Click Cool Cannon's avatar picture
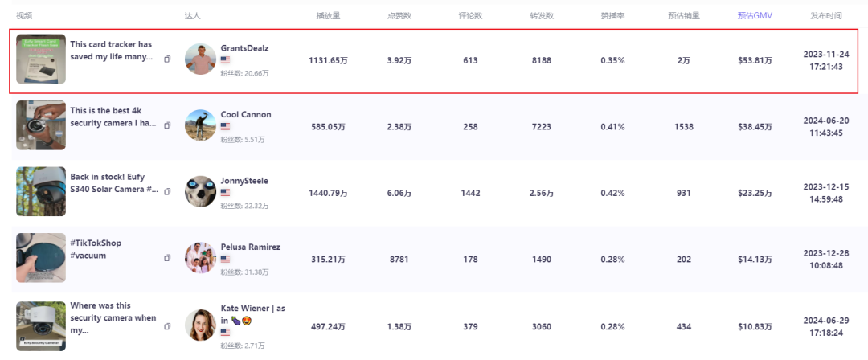The width and height of the screenshot is (868, 360). coord(200,125)
